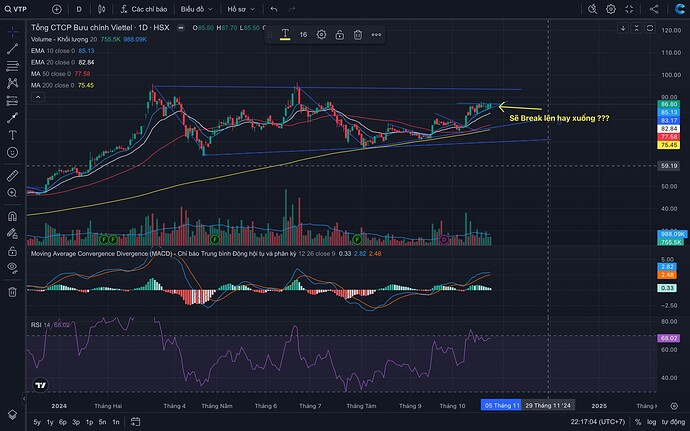Select the crosshair cursor tool
Image resolution: width=690 pixels, height=431 pixels.
(x=12, y=31)
